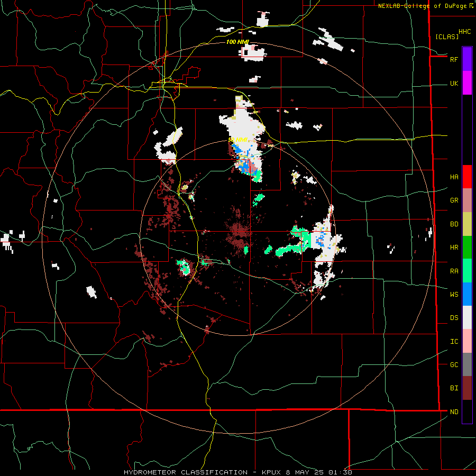Viewport: 476px width, 476px height.
Task: Click the IC legend label
Action: point(454,342)
